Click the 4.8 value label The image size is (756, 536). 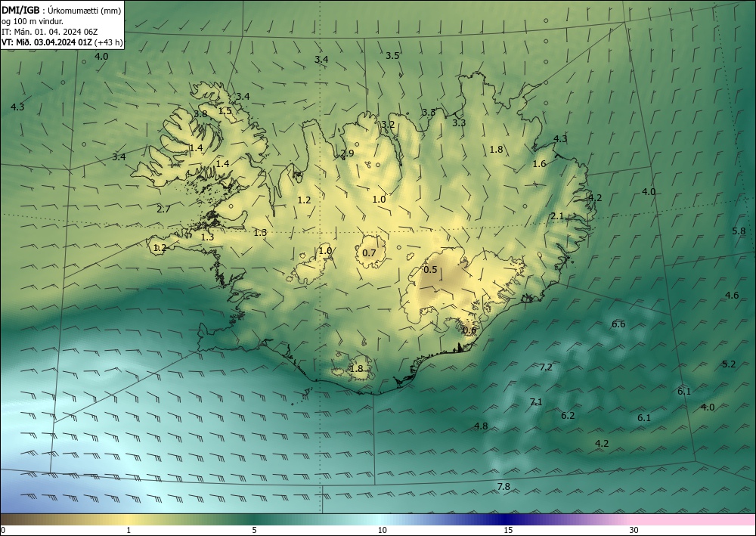(481, 426)
